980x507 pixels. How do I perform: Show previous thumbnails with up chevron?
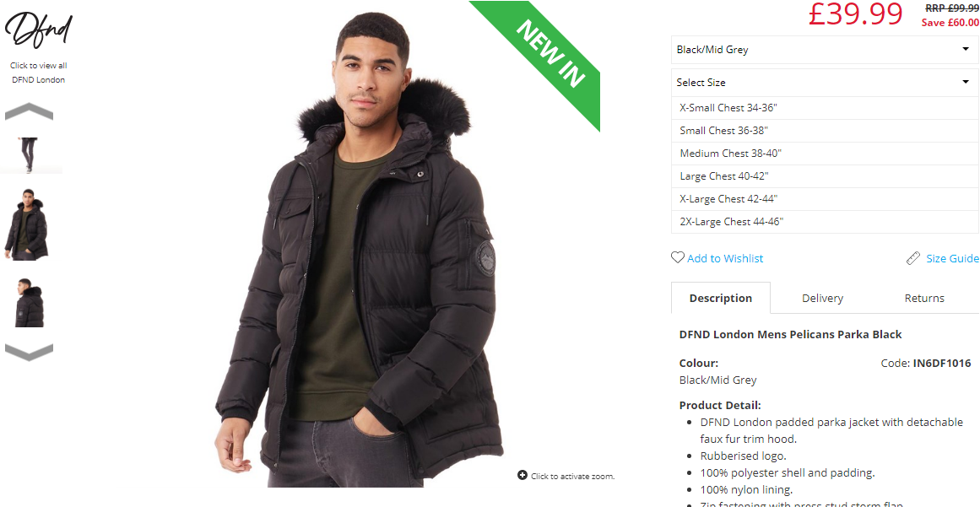point(29,111)
